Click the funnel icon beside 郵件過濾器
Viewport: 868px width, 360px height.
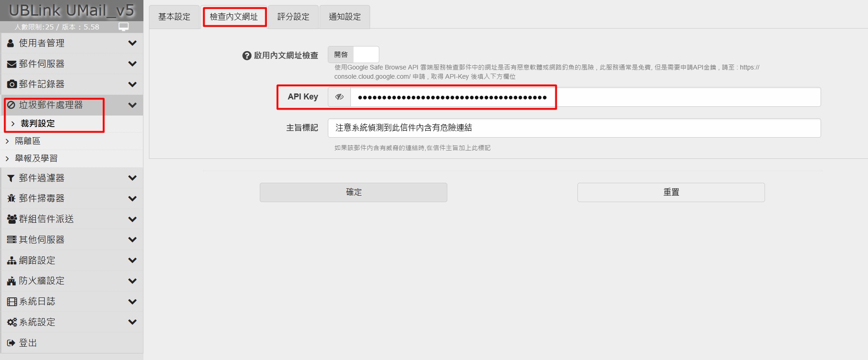(11, 178)
